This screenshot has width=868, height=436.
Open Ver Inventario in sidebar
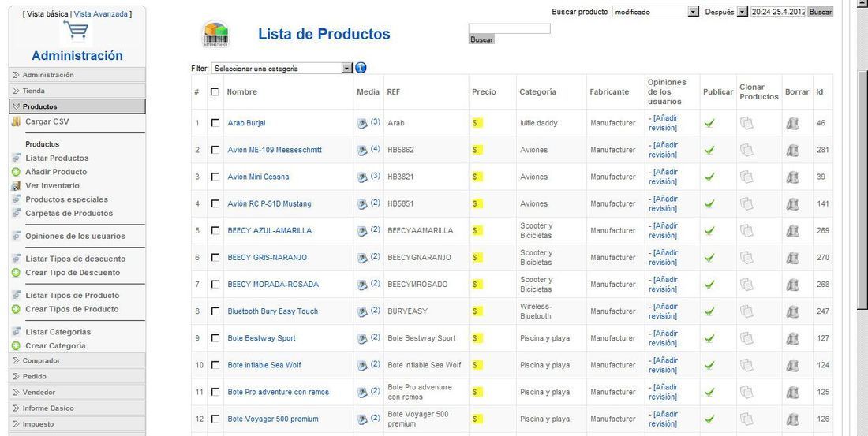pyautogui.click(x=52, y=186)
